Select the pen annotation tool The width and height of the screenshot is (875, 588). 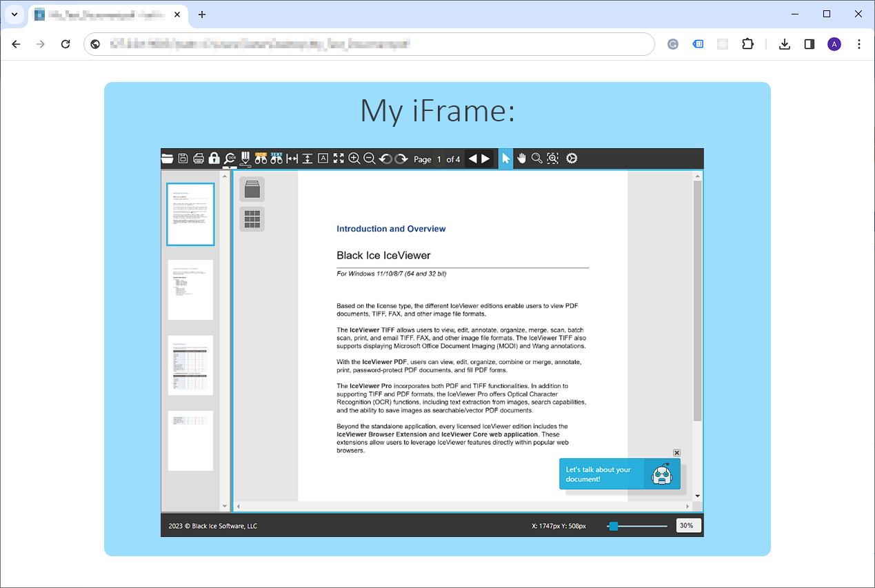[245, 159]
